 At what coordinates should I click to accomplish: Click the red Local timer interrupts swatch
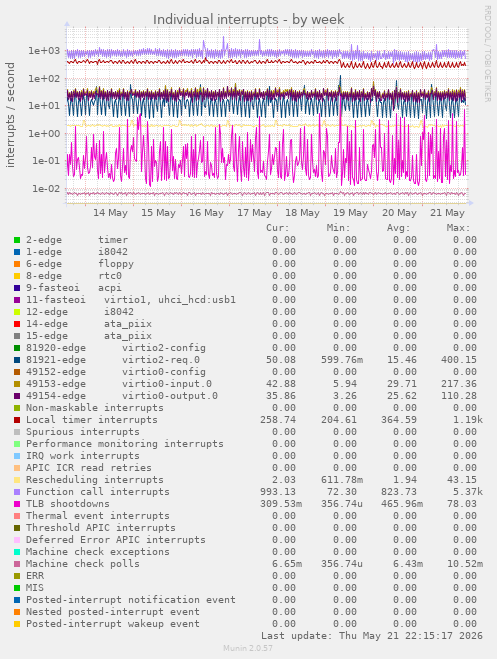pyautogui.click(x=17, y=420)
